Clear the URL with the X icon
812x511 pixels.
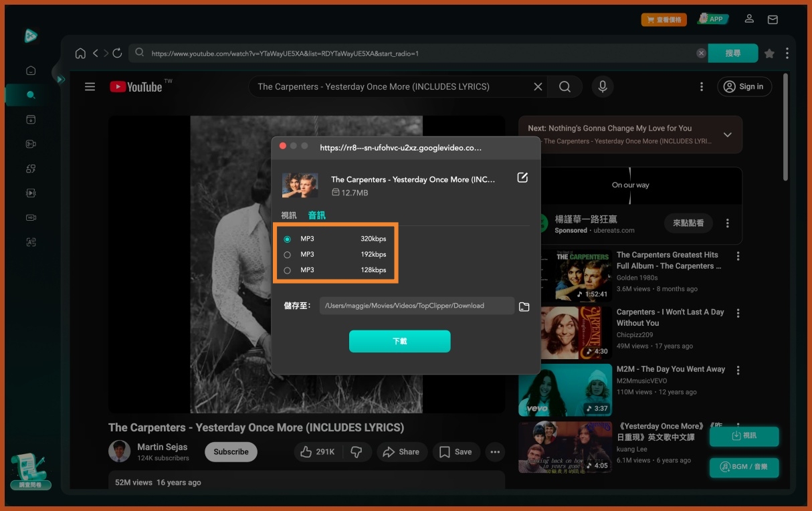point(701,54)
